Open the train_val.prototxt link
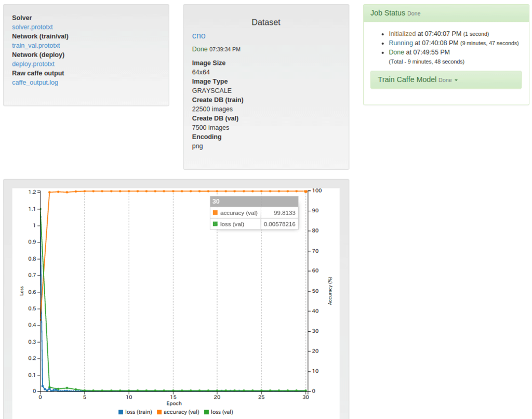 pos(36,45)
